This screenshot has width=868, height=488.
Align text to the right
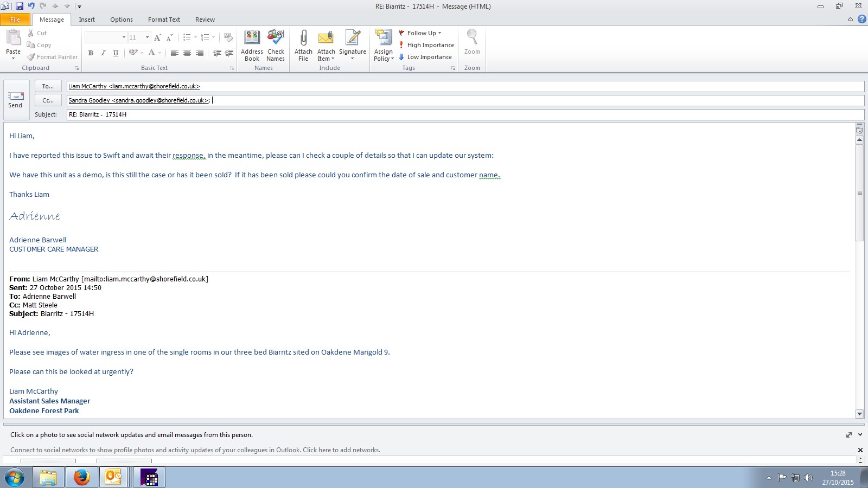pos(200,53)
